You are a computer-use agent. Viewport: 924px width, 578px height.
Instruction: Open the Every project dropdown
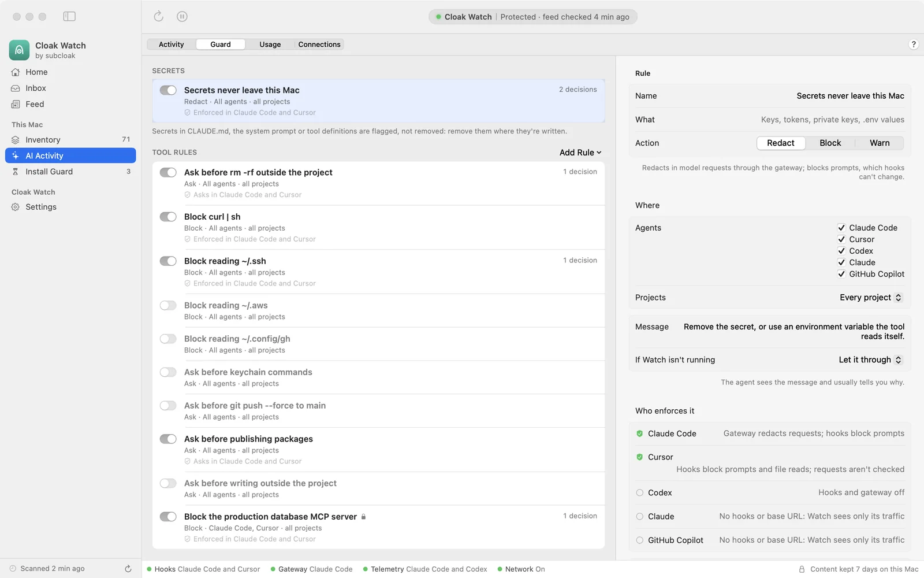coord(870,298)
